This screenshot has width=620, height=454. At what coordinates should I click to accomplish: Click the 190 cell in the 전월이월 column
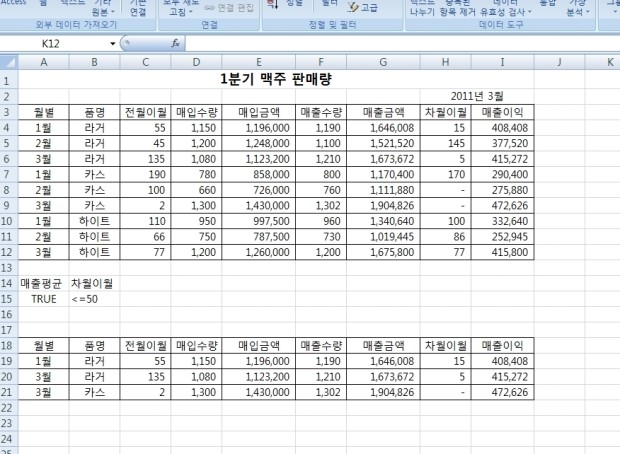(x=145, y=174)
